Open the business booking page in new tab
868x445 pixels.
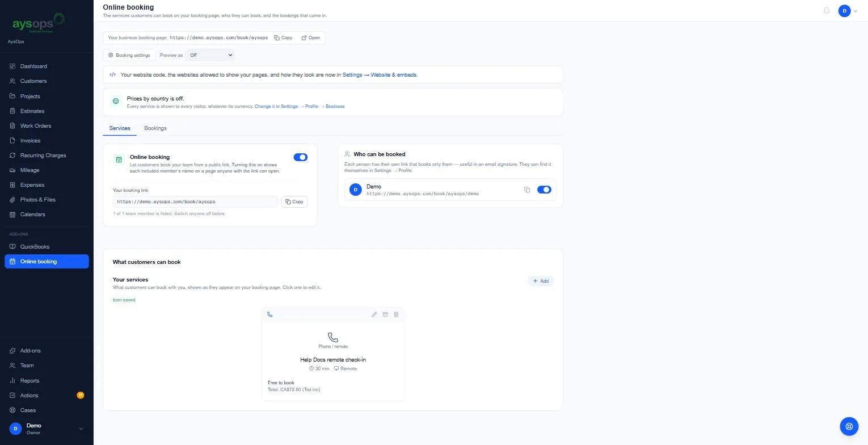pyautogui.click(x=311, y=38)
